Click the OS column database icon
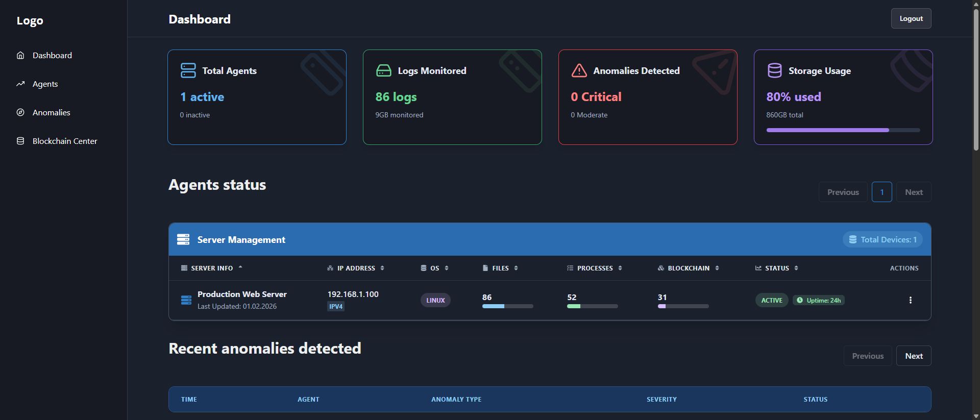 pyautogui.click(x=423, y=268)
